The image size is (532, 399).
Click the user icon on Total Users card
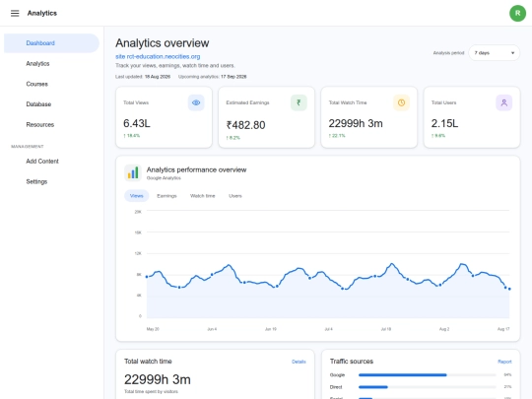tap(503, 102)
